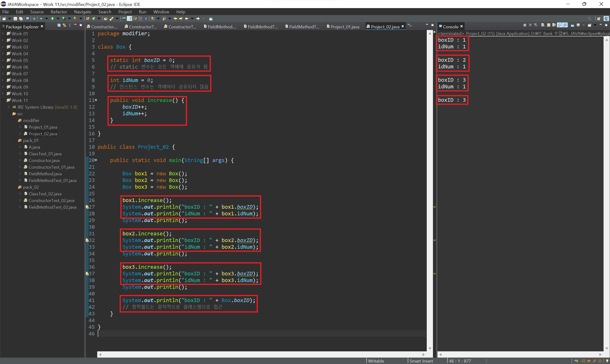Click the green Run button in toolbar
Screen dimensions: 610x364
pos(52,19)
